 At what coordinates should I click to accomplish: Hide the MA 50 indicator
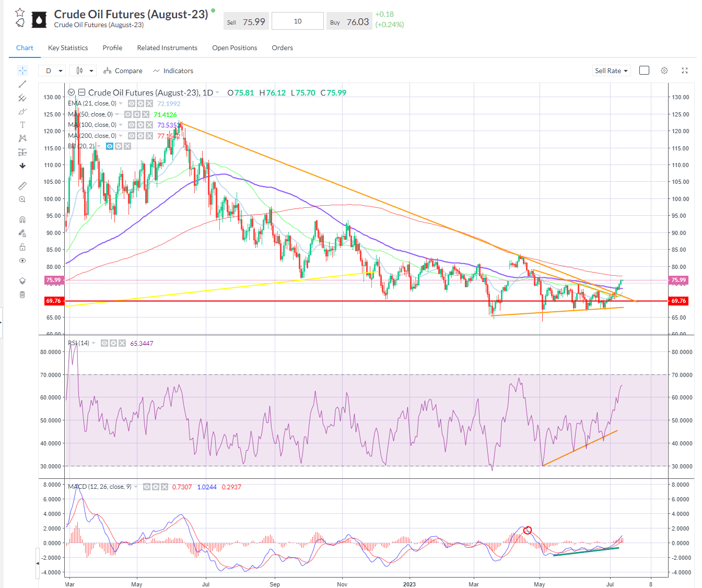point(128,114)
